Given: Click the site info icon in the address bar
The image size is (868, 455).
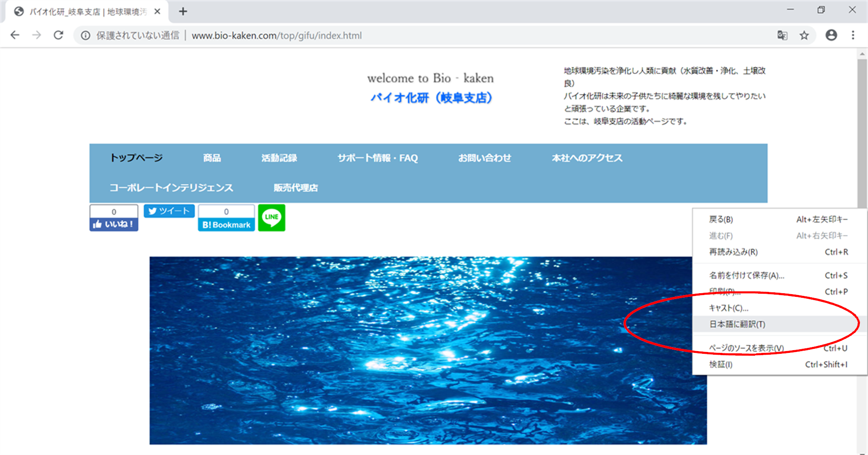Looking at the screenshot, I should tap(85, 35).
